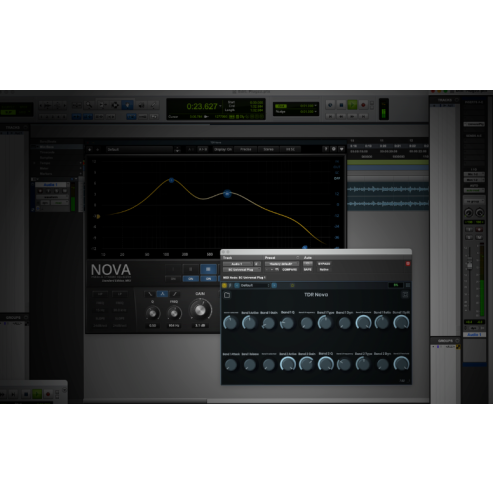Select the low-shelf filter shape in Nova
This screenshot has height=494, width=494.
click(150, 294)
